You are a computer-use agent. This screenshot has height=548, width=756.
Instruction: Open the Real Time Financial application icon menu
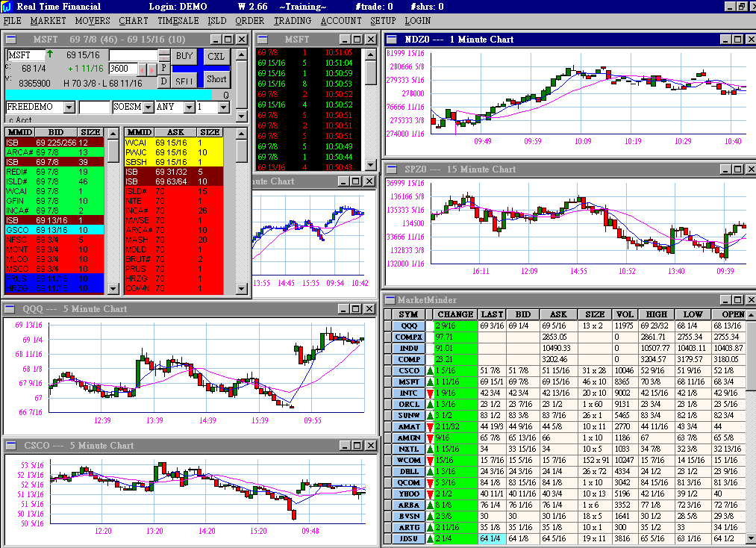[x=6, y=6]
